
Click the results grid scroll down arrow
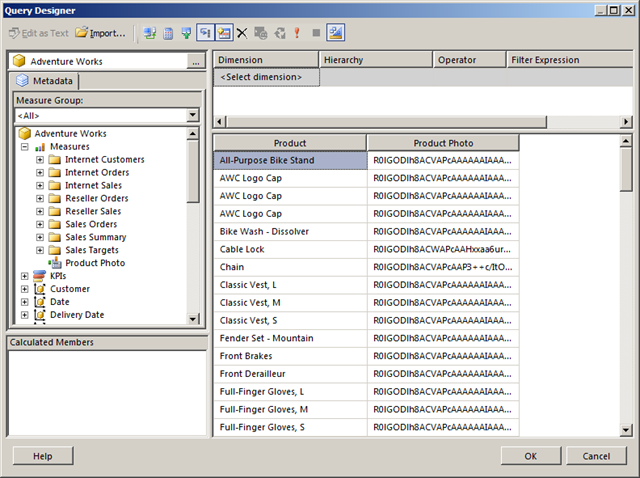626,430
